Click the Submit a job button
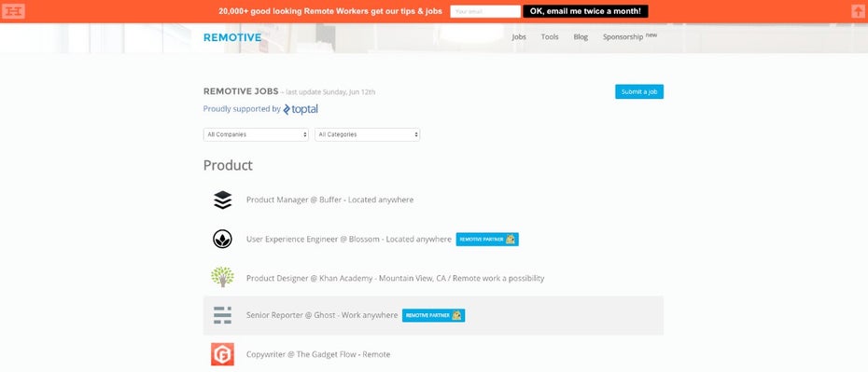This screenshot has height=372, width=868. point(639,91)
